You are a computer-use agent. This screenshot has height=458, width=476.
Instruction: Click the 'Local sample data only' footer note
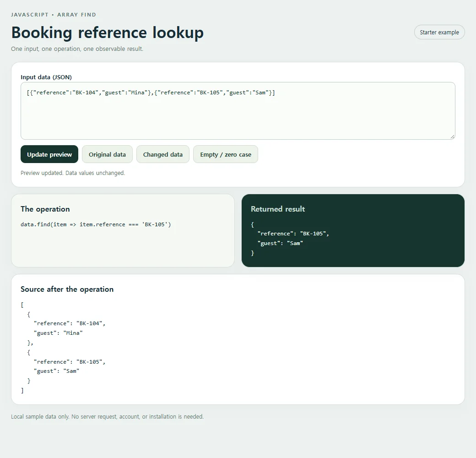108,417
